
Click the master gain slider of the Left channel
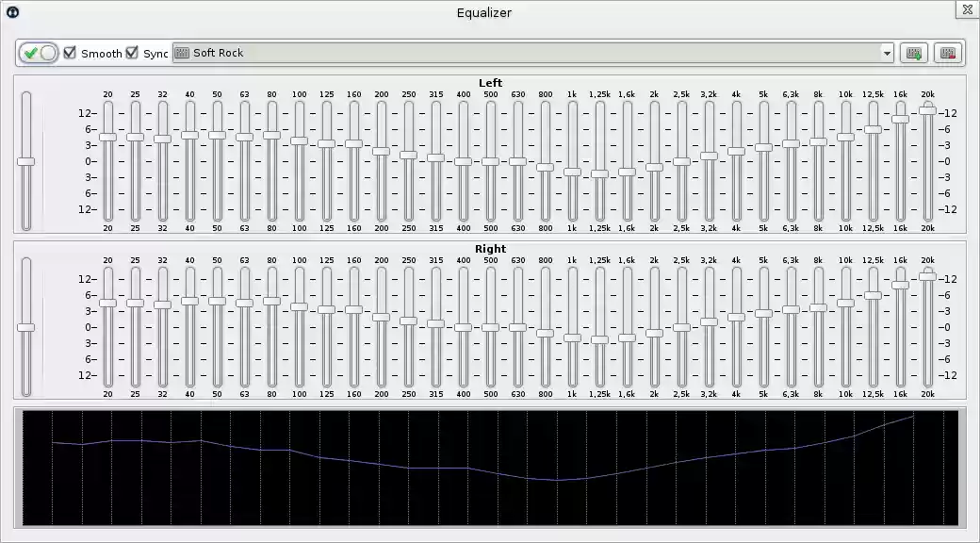point(27,162)
